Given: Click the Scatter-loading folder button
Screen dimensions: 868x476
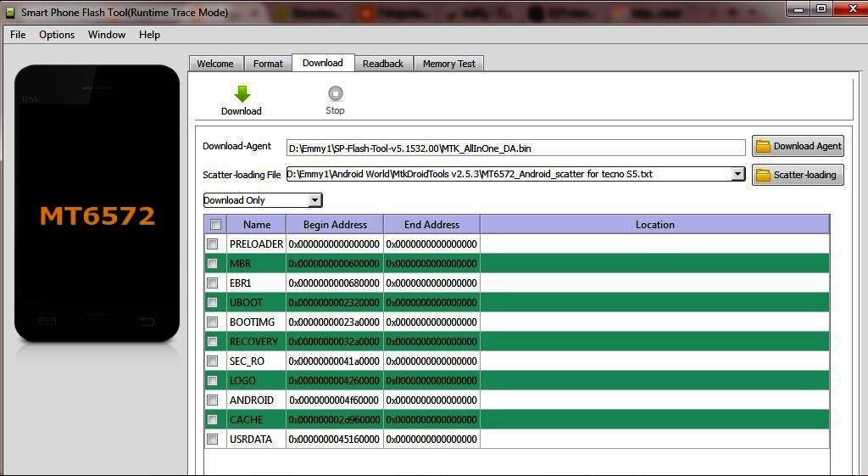Looking at the screenshot, I should click(798, 175).
